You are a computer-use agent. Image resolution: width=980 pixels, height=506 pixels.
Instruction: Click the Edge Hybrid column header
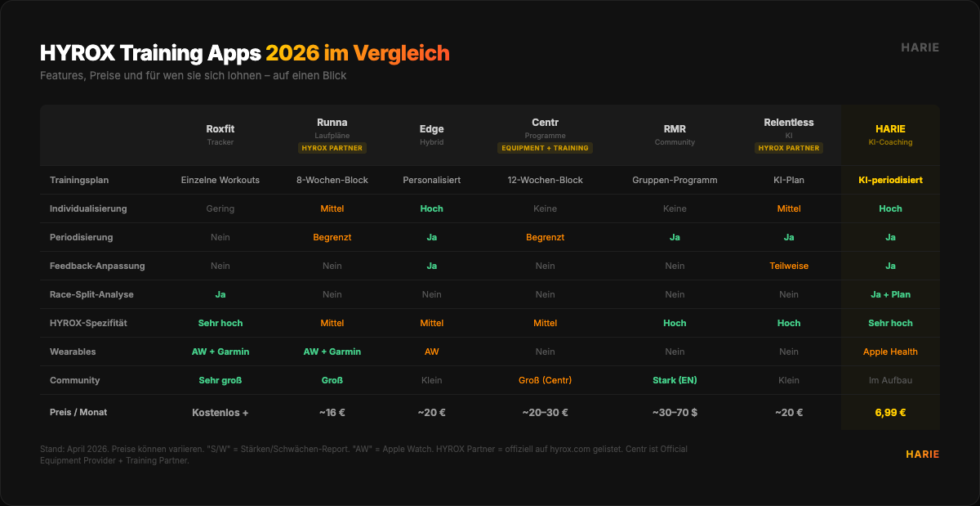431,129
